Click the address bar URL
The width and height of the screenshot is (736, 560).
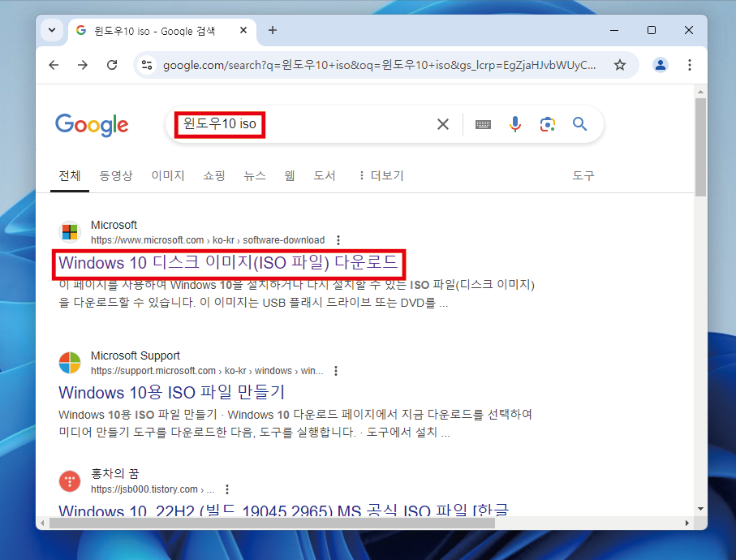(379, 65)
